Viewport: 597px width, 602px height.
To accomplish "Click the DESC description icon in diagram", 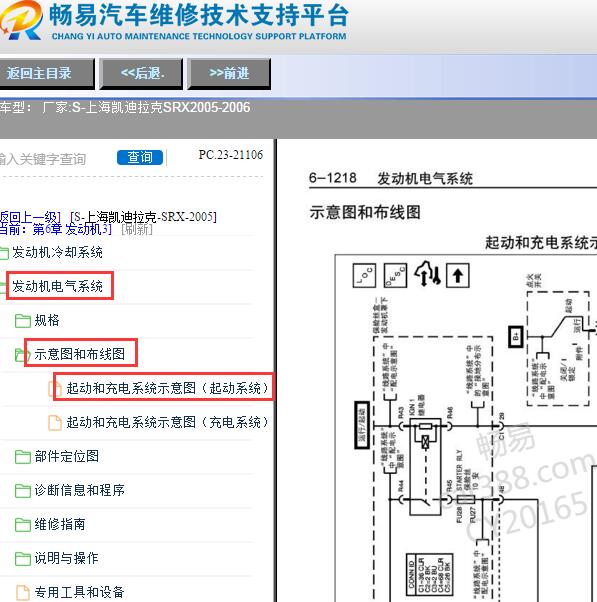I will [x=395, y=275].
